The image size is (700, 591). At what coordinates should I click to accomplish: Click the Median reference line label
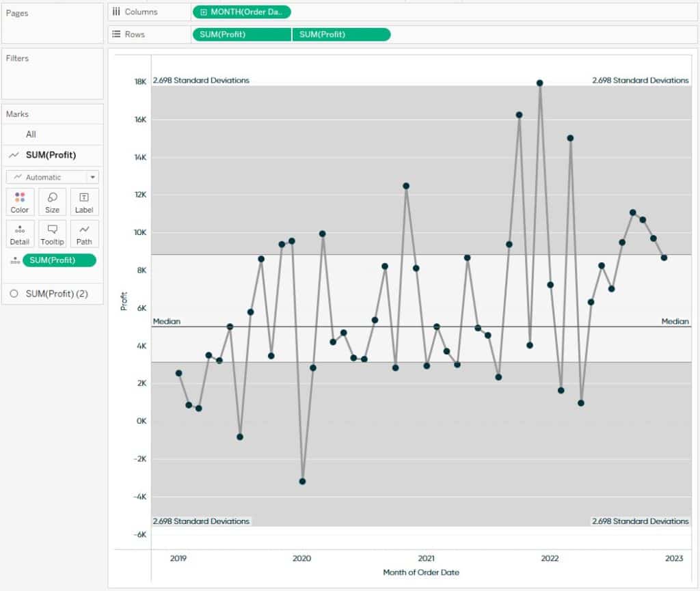point(166,321)
